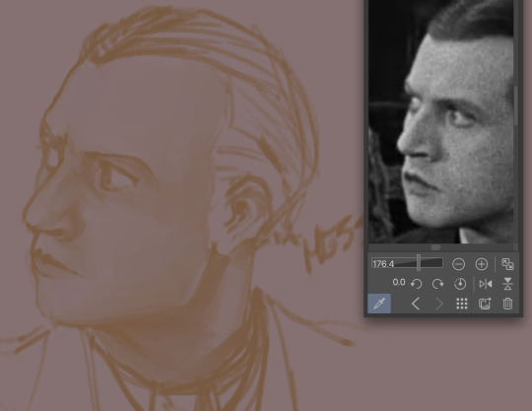
Task: Click the black-and-white reference photo
Action: click(x=441, y=121)
